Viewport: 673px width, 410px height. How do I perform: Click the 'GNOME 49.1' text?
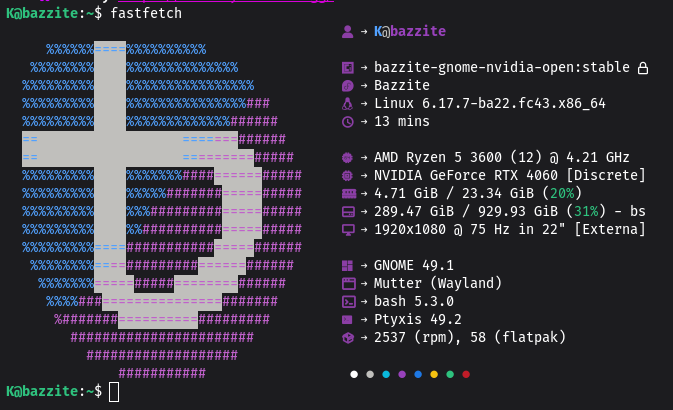coord(414,266)
